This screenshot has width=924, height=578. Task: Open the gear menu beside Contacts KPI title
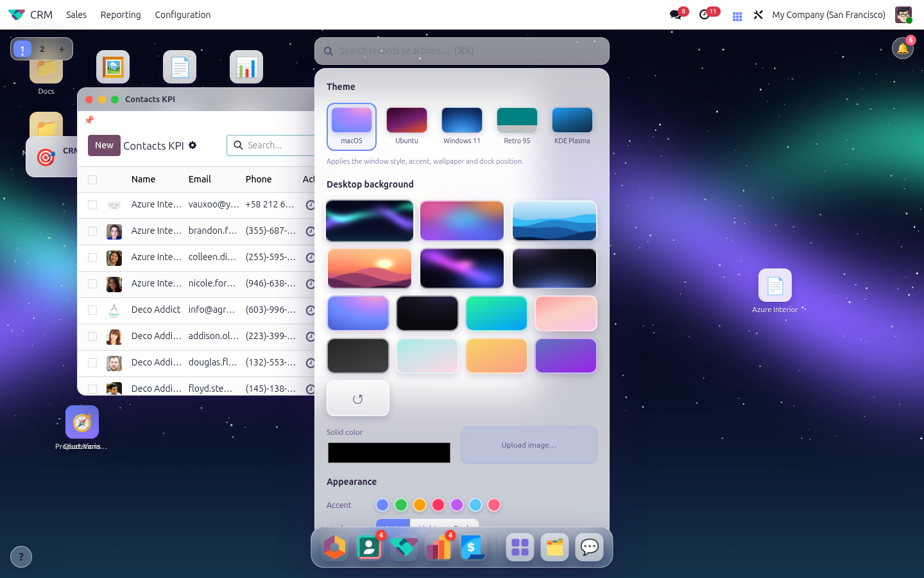tap(193, 145)
